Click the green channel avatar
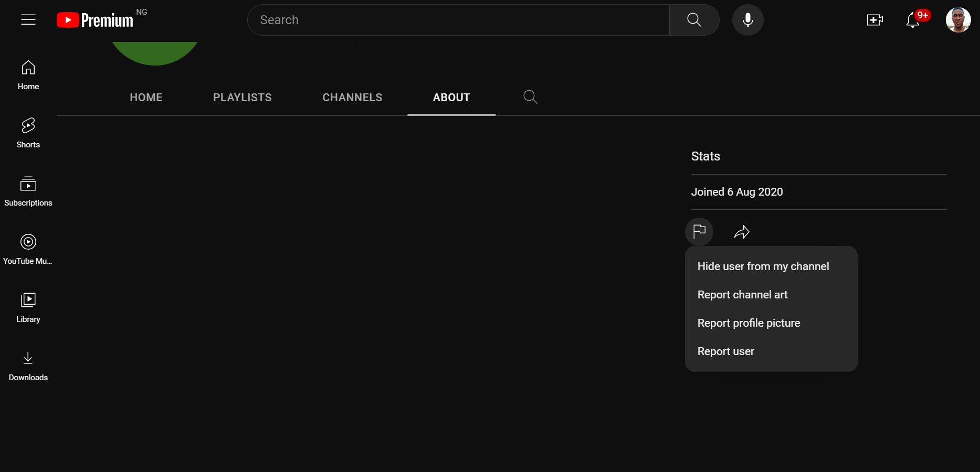Screen dimensions: 980x472 [x=155, y=53]
